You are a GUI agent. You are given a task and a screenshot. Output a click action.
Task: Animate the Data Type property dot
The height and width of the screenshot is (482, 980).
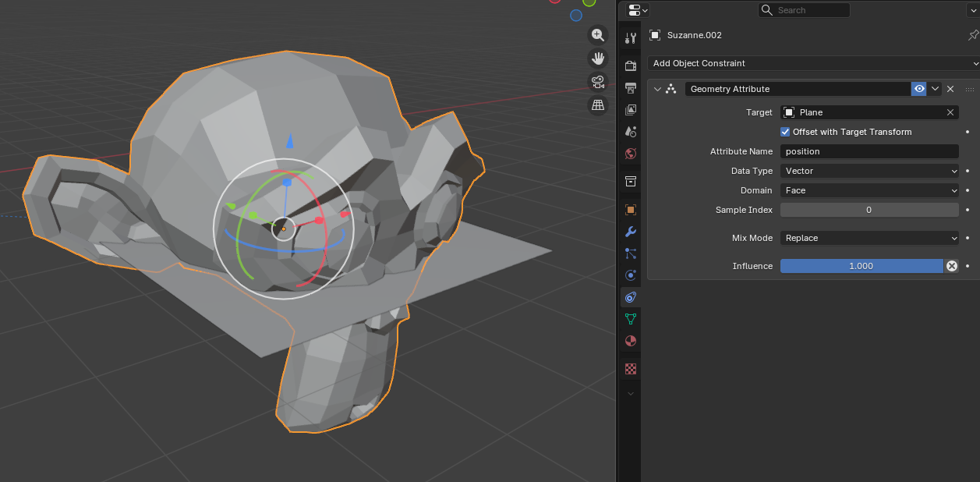point(968,171)
